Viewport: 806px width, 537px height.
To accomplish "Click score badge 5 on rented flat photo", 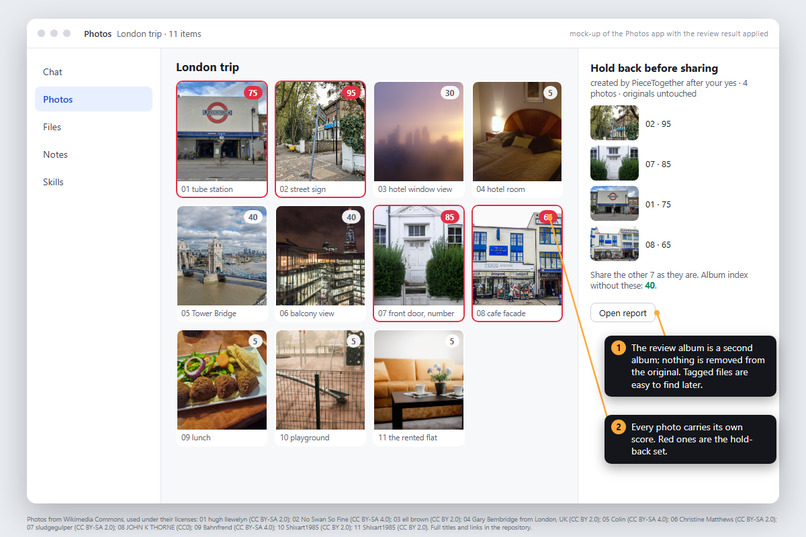I will click(x=452, y=341).
